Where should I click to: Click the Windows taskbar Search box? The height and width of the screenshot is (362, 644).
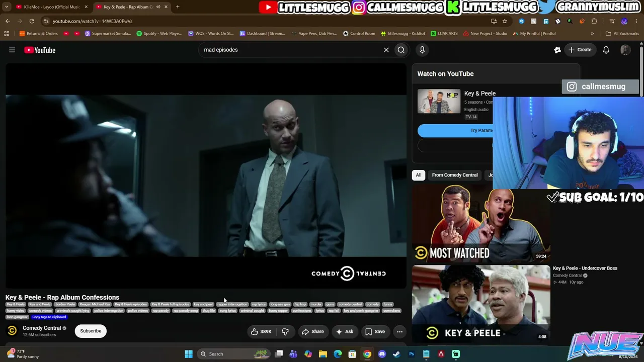(x=234, y=354)
